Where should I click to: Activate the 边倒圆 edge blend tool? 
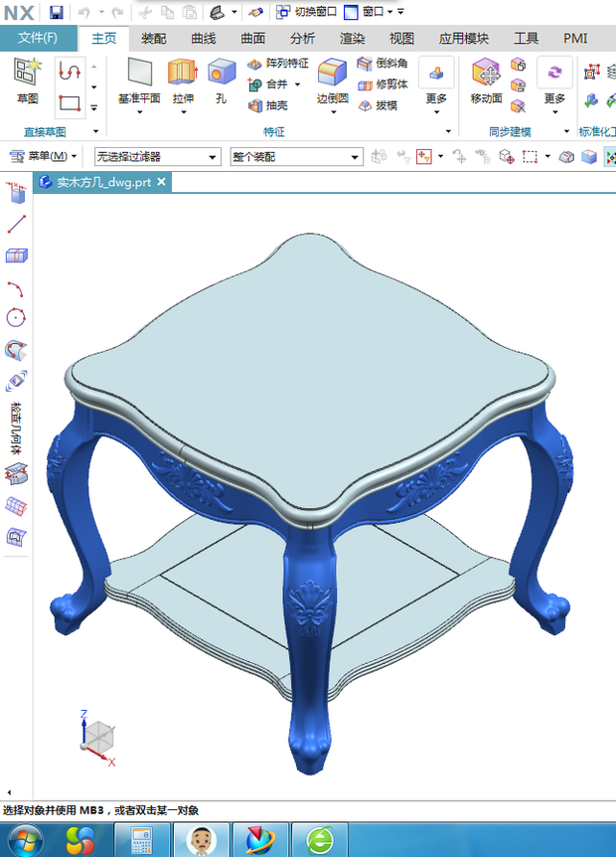[332, 80]
